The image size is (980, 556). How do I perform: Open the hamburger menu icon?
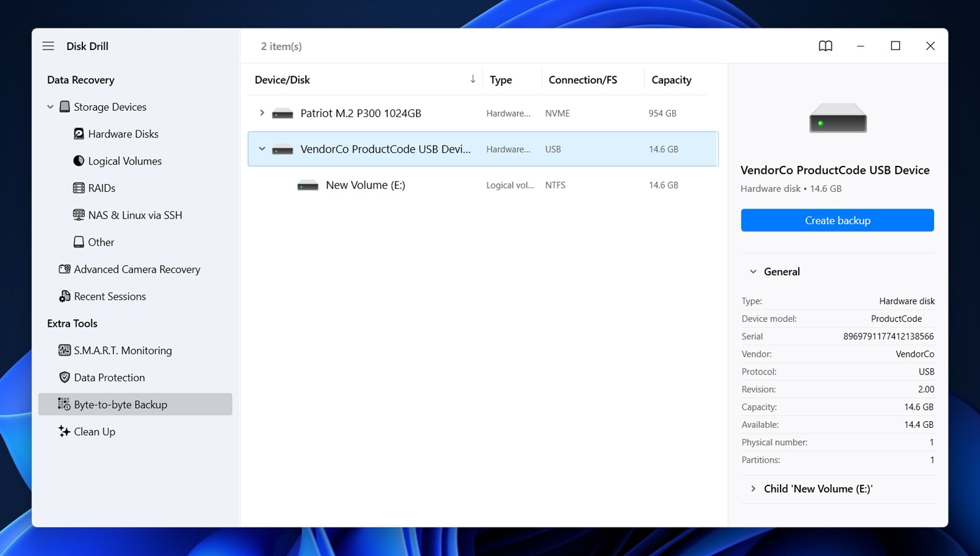[x=48, y=46]
